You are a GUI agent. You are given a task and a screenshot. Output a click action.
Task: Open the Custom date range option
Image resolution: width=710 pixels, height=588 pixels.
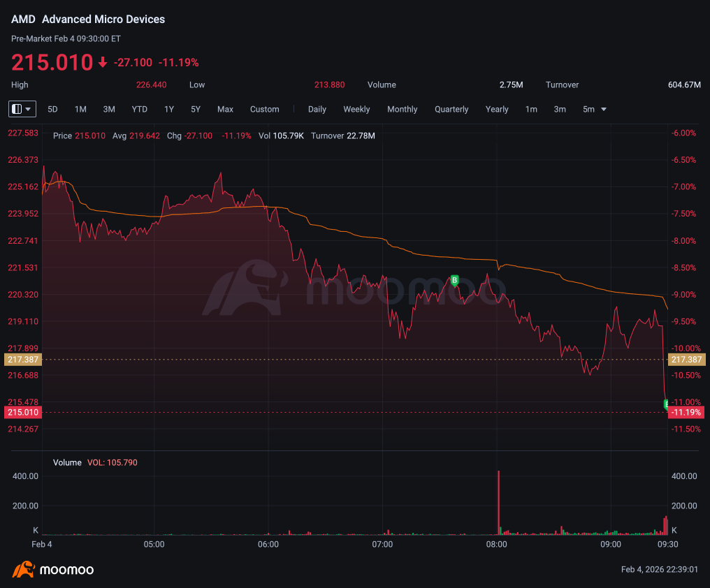click(x=264, y=110)
